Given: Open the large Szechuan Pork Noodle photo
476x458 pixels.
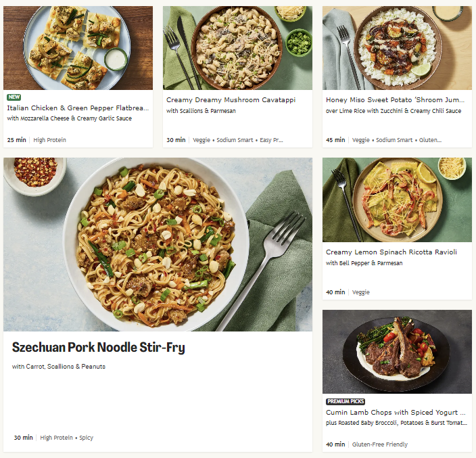Looking at the screenshot, I should [158, 244].
